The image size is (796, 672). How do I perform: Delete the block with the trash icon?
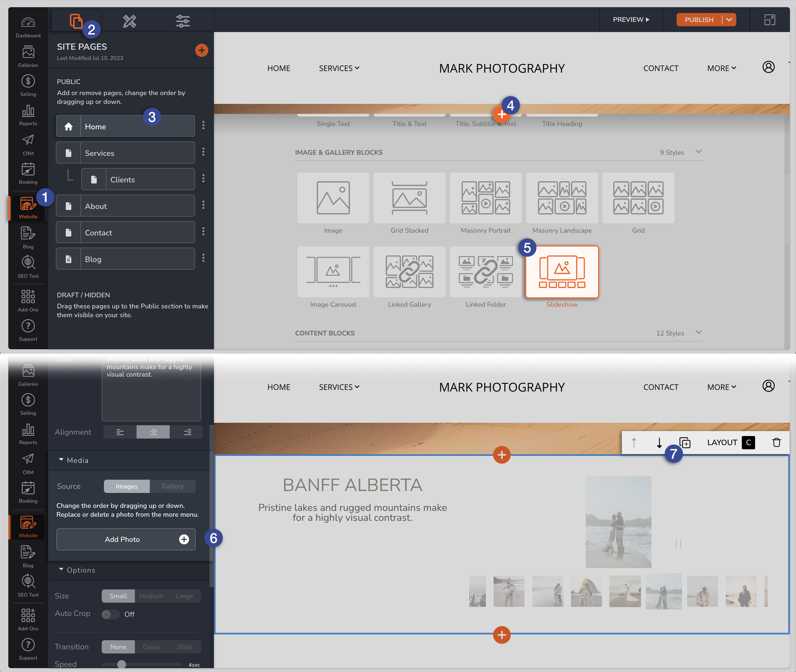coord(776,442)
